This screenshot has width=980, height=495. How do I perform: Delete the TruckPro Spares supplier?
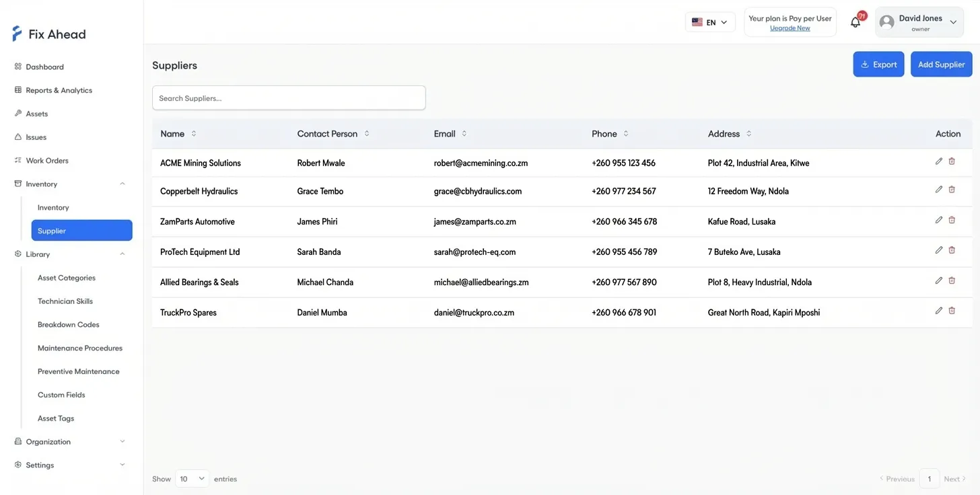pyautogui.click(x=952, y=310)
